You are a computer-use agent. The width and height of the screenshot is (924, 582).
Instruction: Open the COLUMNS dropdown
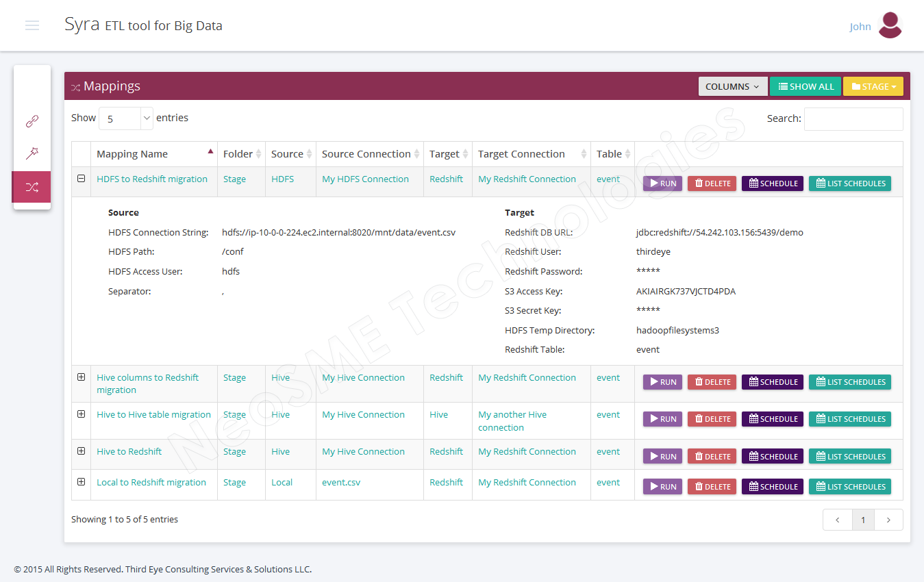[x=732, y=86]
